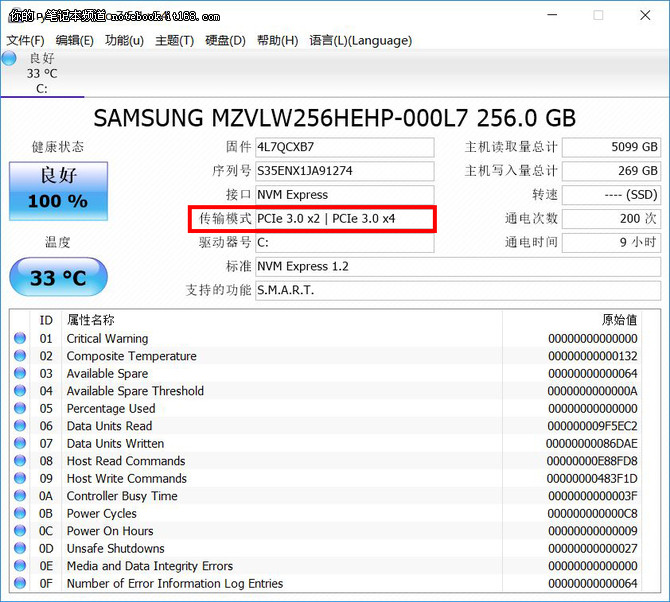Click the serial number field S35ENX1JA91274
The image size is (670, 602).
point(344,171)
